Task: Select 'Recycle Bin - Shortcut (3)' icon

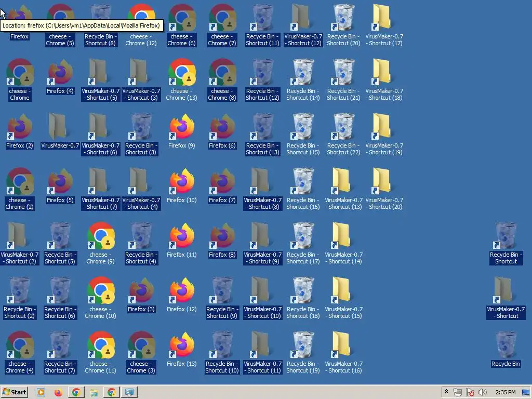Action: tap(141, 135)
